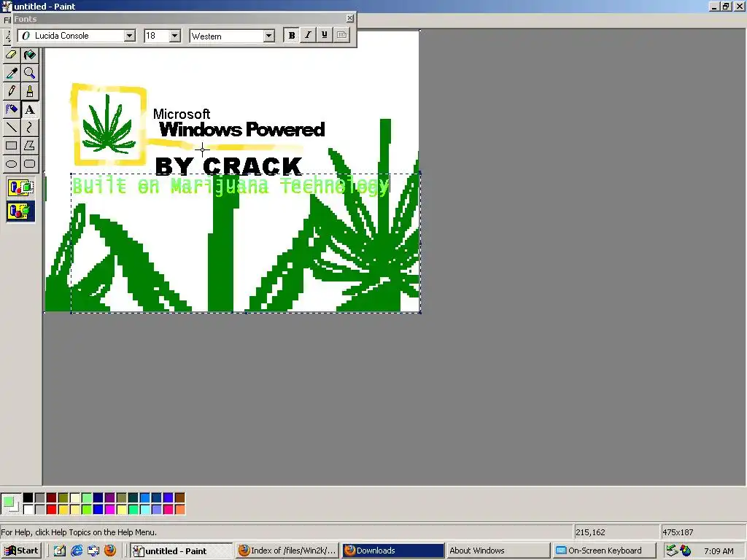This screenshot has height=560, width=747.
Task: Click the current foreground/background color box
Action: point(10,503)
